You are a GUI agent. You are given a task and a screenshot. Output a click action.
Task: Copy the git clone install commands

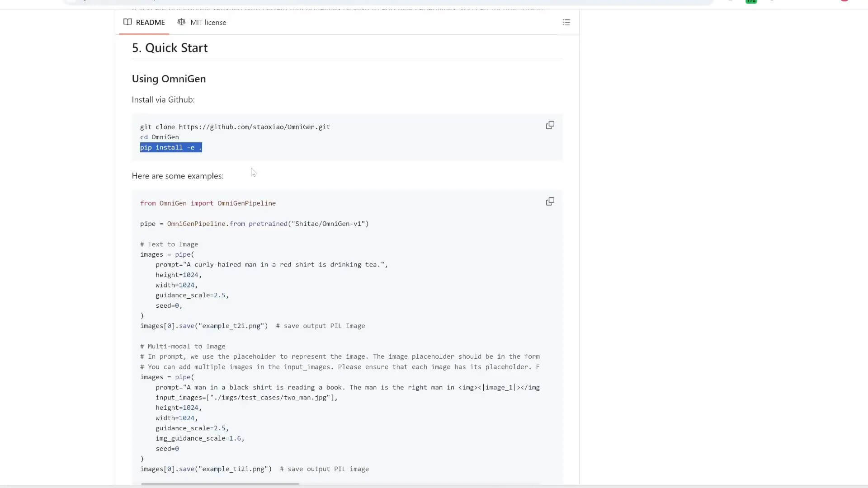[550, 125]
